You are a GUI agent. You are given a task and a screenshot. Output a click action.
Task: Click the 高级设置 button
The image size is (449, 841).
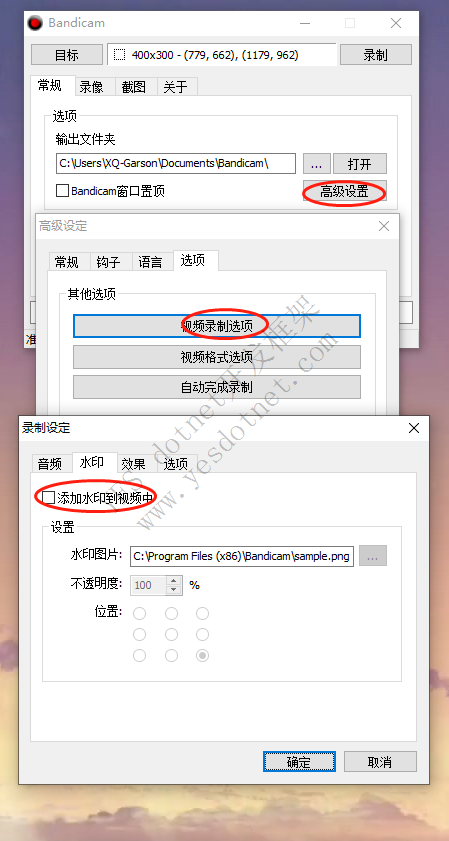[x=344, y=191]
